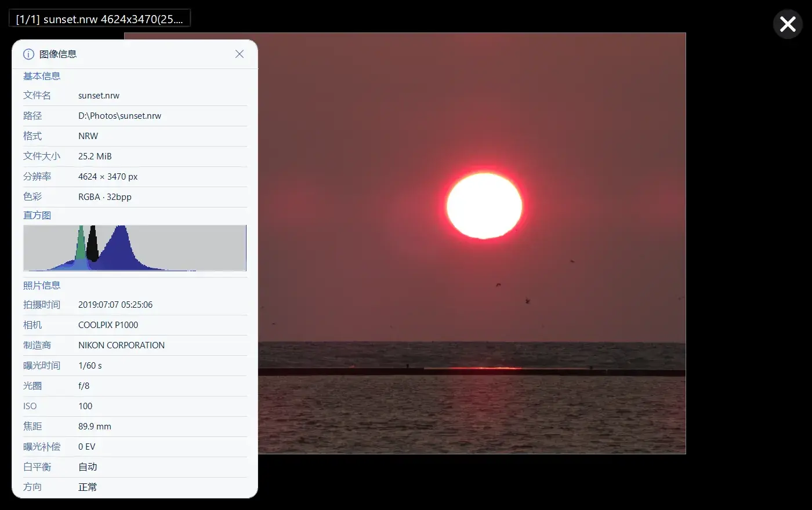The height and width of the screenshot is (510, 812).
Task: Click the 拍摄时间 field label
Action: point(42,305)
